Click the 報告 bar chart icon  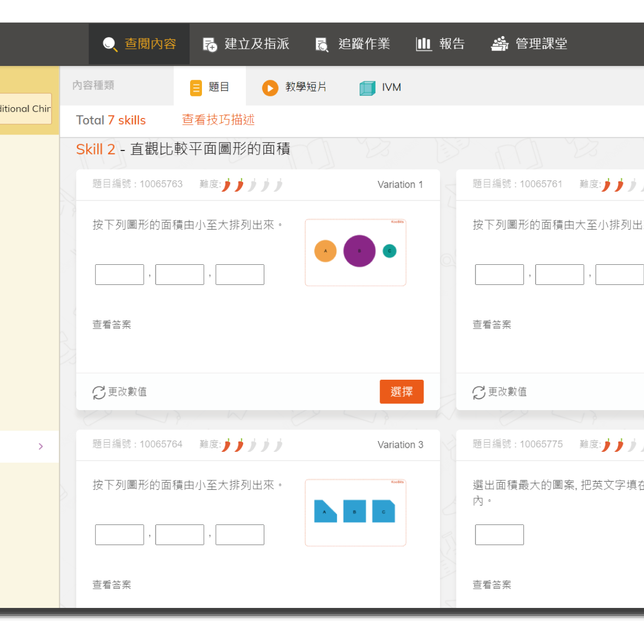[x=423, y=44]
